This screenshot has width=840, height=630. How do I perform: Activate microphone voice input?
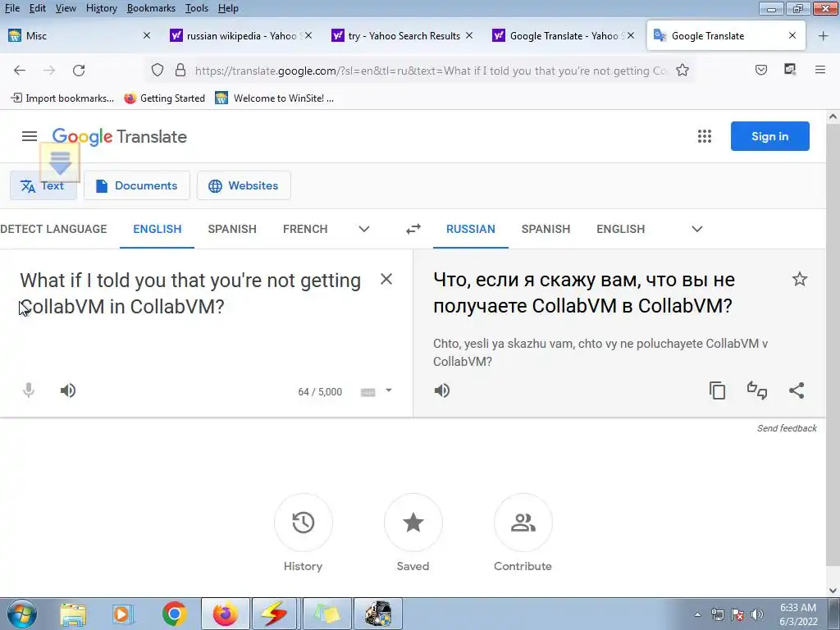(29, 390)
